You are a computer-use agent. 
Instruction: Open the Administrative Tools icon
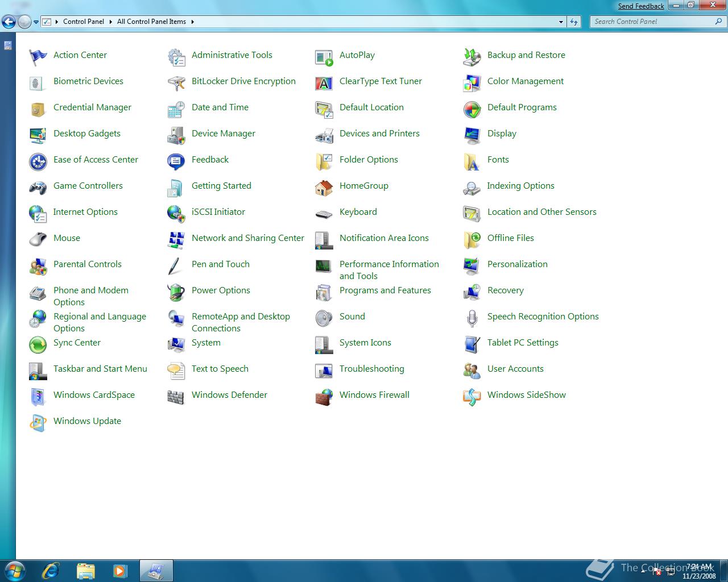[176, 57]
